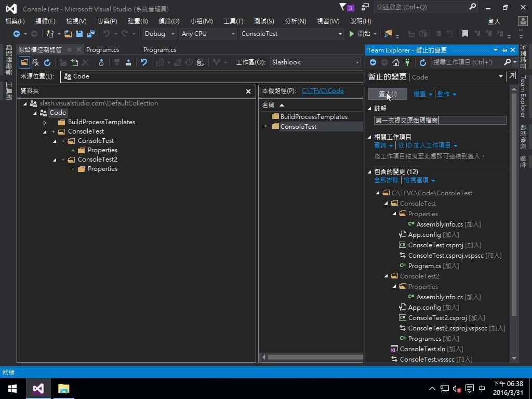
Task: Collapse the 相關工作項目 section
Action: (369, 137)
